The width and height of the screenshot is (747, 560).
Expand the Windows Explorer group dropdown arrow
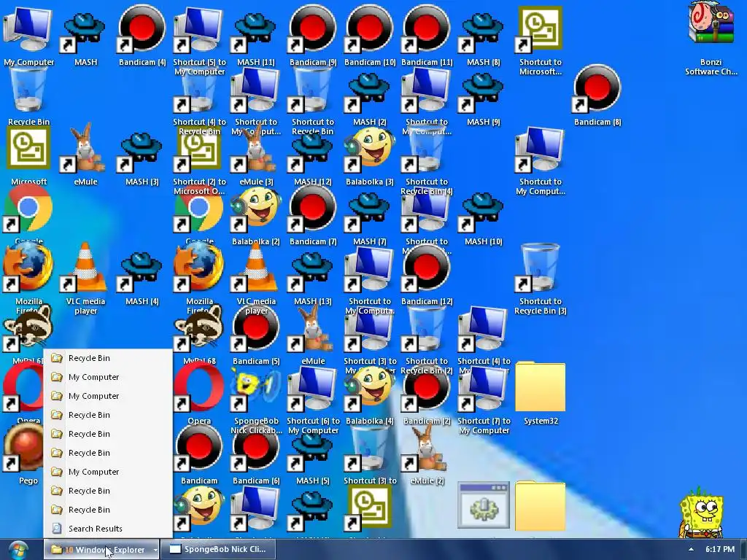155,550
